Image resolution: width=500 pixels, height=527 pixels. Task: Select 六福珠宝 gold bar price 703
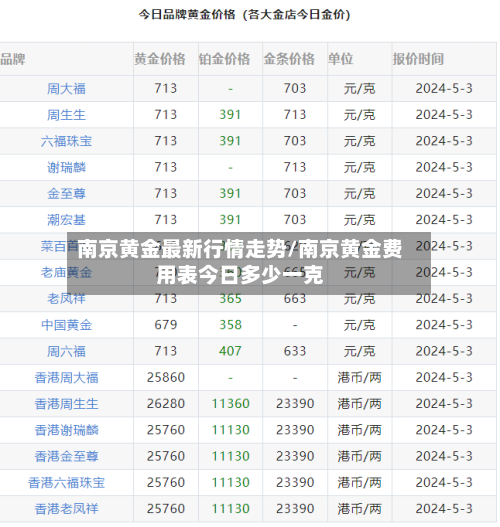pyautogui.click(x=295, y=141)
